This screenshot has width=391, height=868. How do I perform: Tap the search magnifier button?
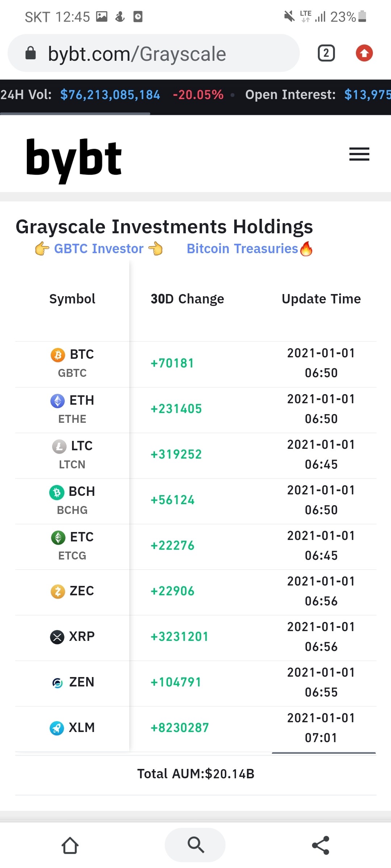[195, 845]
